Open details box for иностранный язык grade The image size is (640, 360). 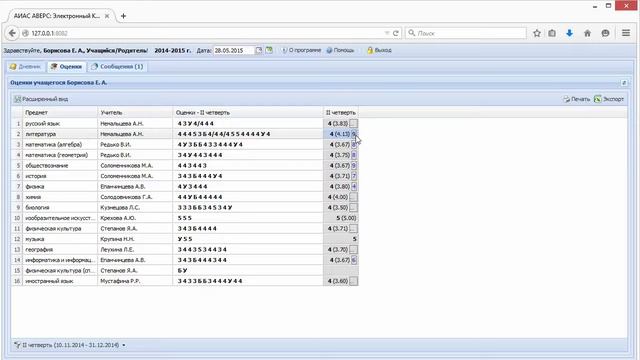[353, 281]
